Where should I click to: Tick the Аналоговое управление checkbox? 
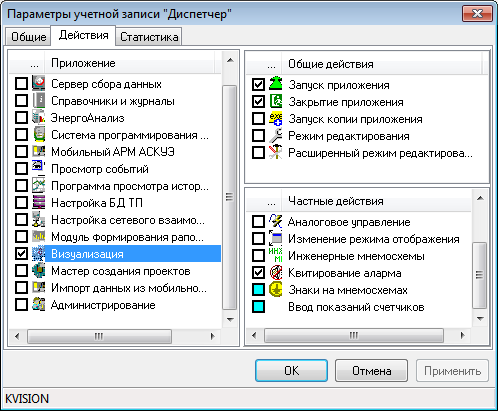(x=258, y=221)
